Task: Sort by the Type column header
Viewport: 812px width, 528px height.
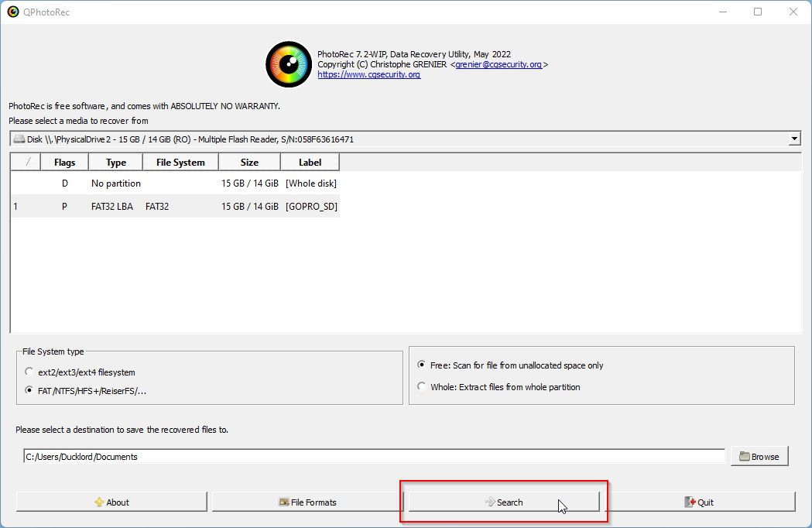Action: pos(116,162)
